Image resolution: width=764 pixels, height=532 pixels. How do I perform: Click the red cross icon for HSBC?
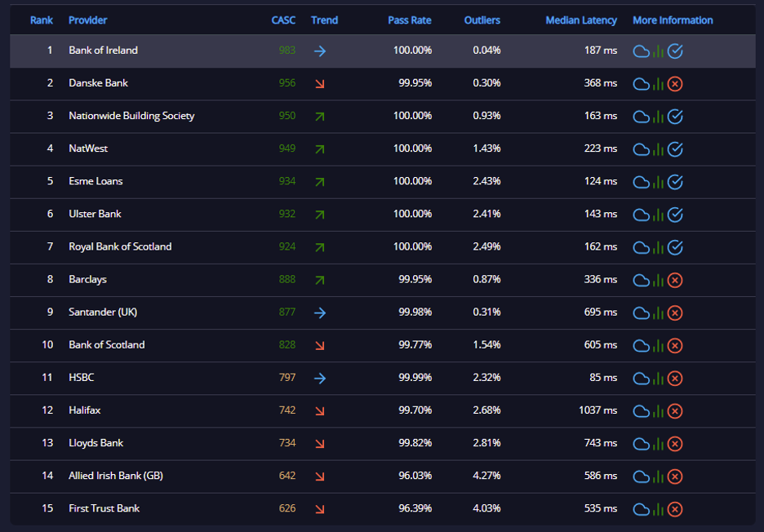pos(675,378)
